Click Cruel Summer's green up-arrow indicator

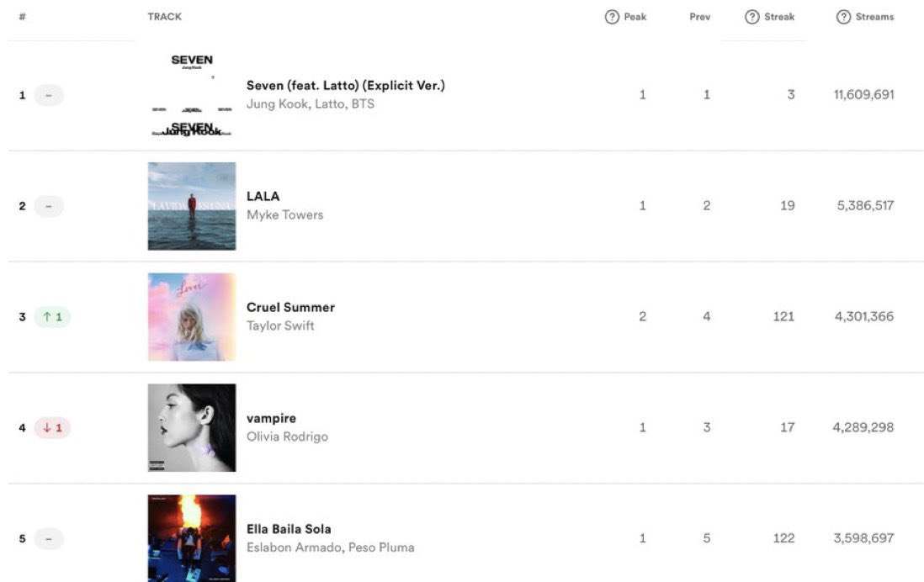coord(52,317)
